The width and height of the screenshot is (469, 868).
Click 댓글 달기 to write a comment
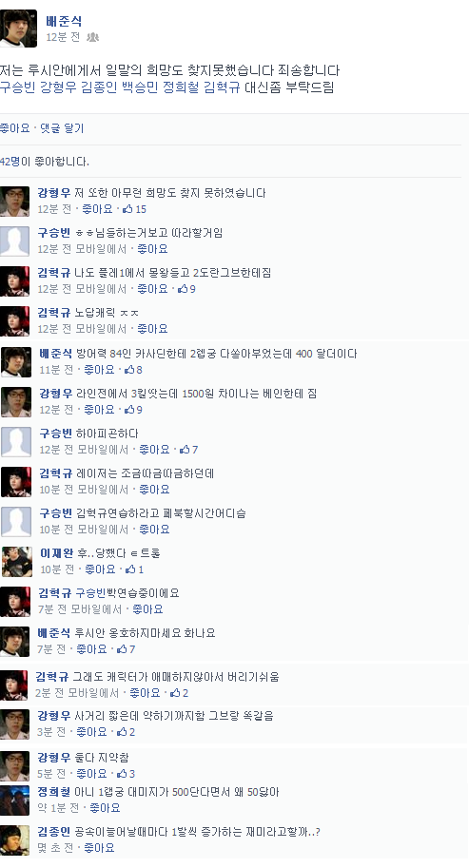[62, 128]
